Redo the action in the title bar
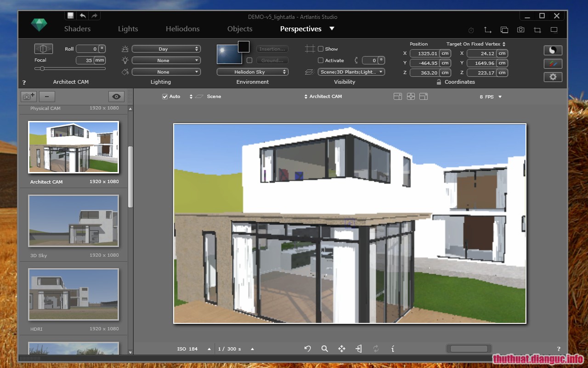The width and height of the screenshot is (588, 368). 94,16
